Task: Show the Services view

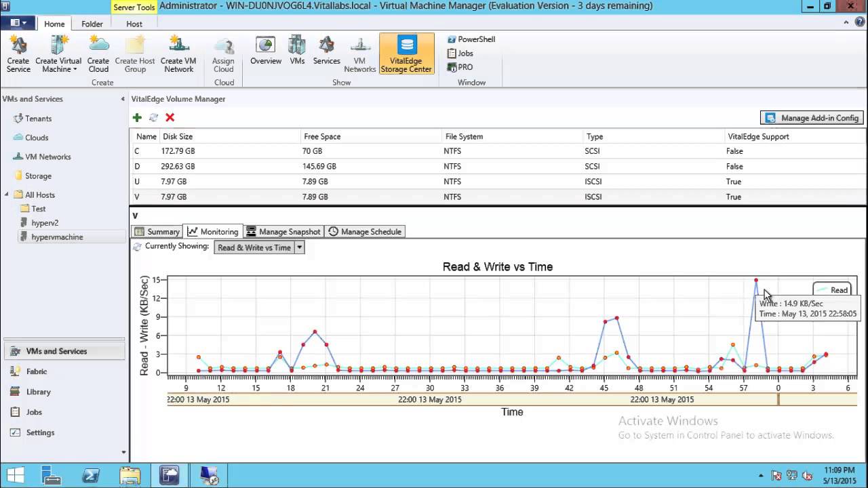Action: pos(326,52)
